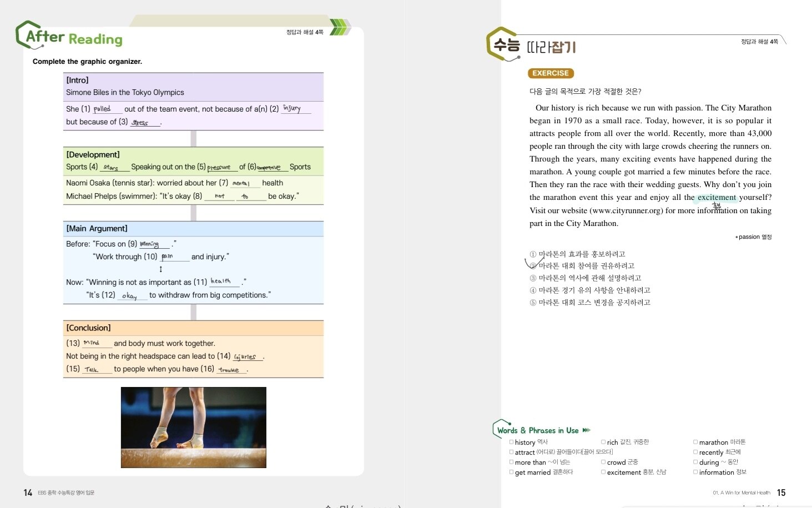This screenshot has height=508, width=812.
Task: Click blank (15) with handwritten Talk
Action: click(x=97, y=369)
